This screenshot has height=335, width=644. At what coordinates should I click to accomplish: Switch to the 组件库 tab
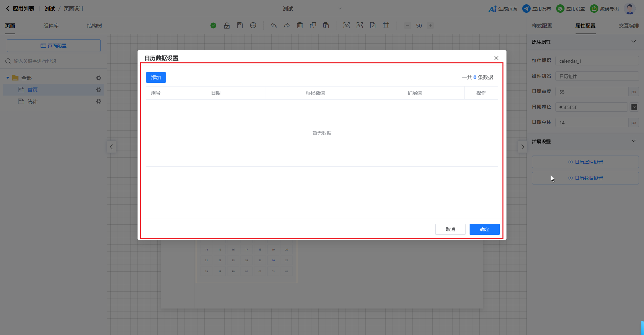point(51,26)
